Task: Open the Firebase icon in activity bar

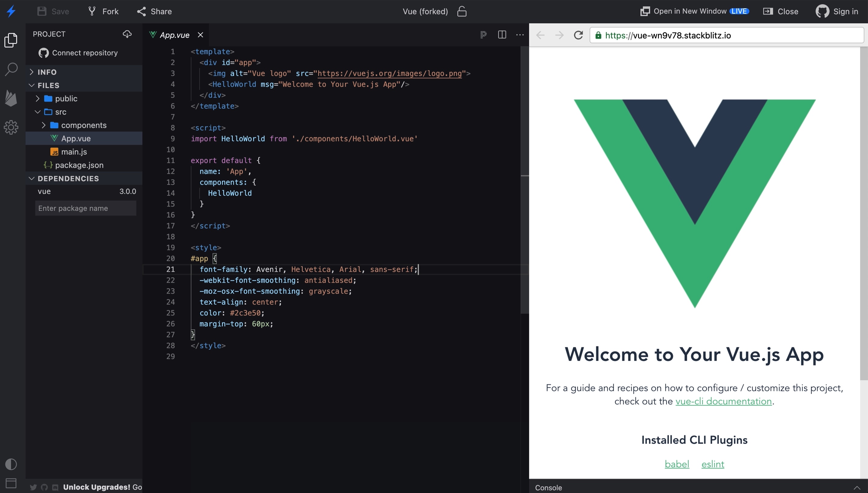Action: click(x=11, y=98)
